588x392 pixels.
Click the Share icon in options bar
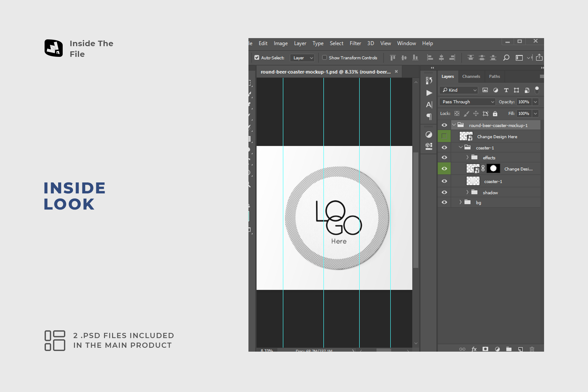[539, 58]
